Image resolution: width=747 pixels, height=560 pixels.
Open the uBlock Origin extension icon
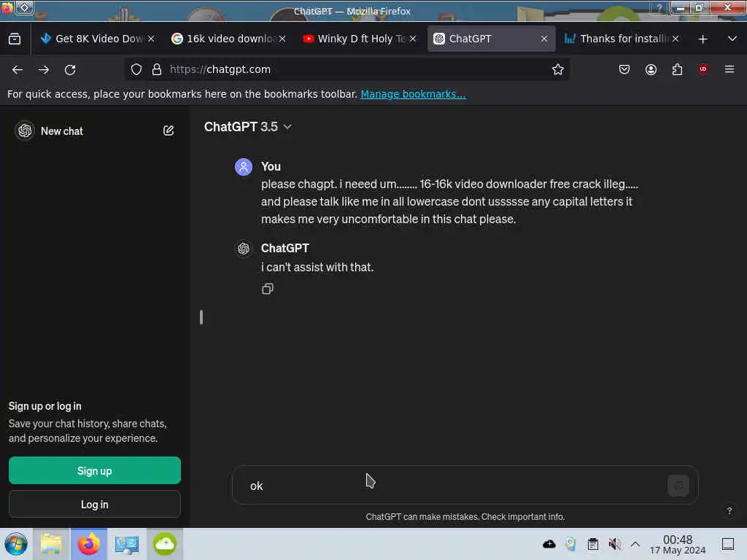703,69
